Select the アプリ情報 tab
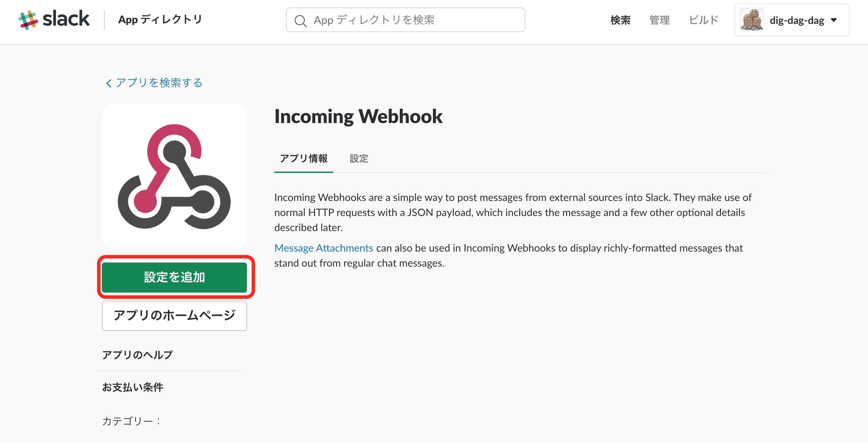 pos(304,159)
